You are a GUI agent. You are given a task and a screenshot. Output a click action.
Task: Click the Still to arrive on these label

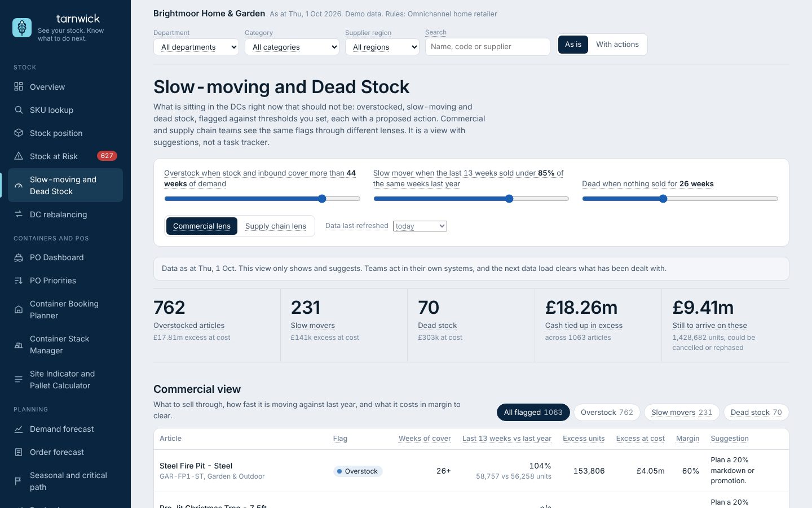click(x=709, y=325)
